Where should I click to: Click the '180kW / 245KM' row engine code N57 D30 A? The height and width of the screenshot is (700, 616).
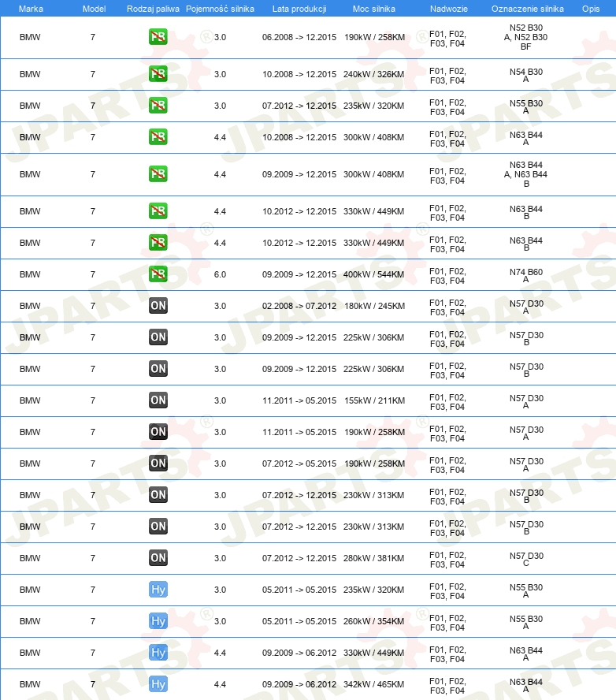[526, 307]
